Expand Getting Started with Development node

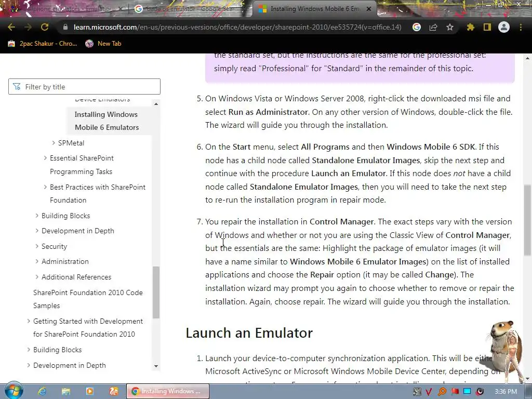tap(29, 321)
